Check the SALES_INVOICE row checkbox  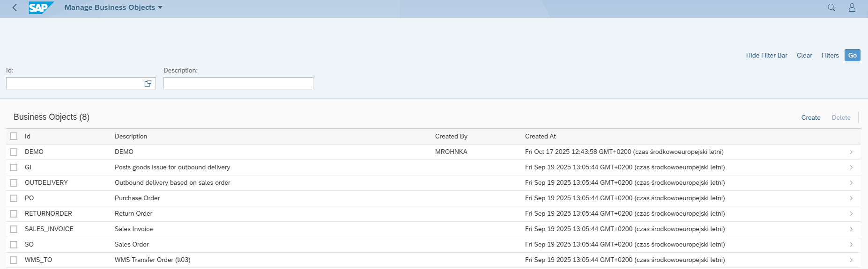(x=14, y=229)
